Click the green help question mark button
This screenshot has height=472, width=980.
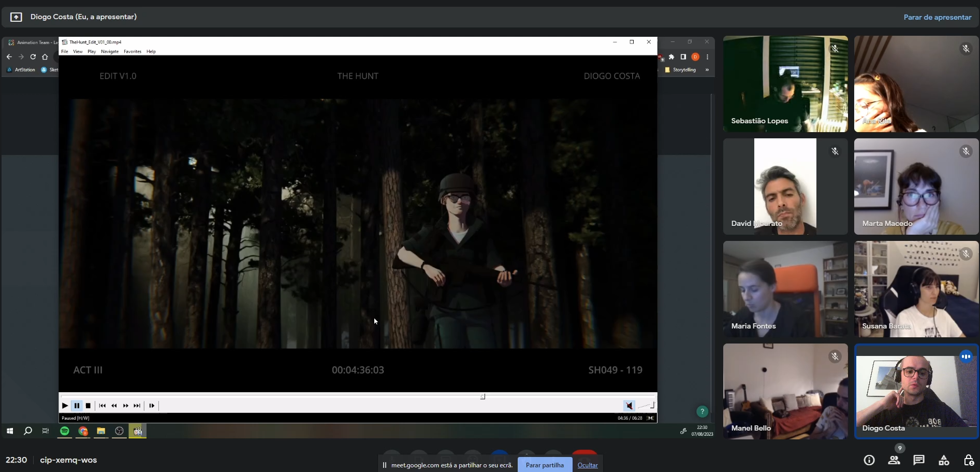coord(702,411)
